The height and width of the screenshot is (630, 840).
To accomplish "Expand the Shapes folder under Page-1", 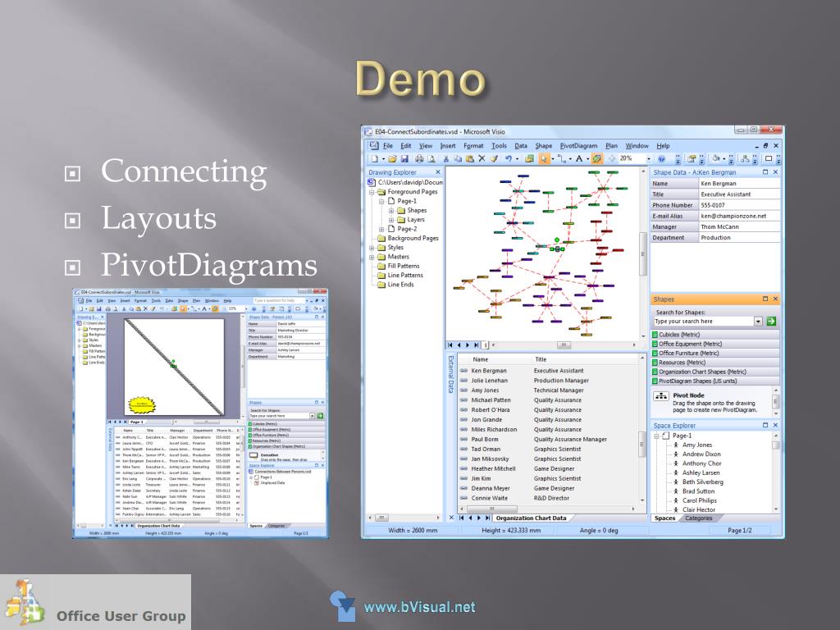I will pos(391,211).
